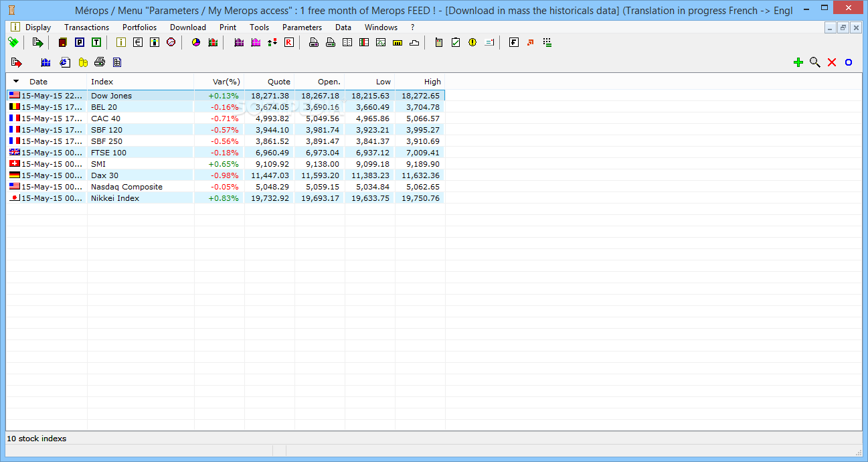Click the Euro currency icon
Viewport: 868px width, 462px height.
pos(138,42)
